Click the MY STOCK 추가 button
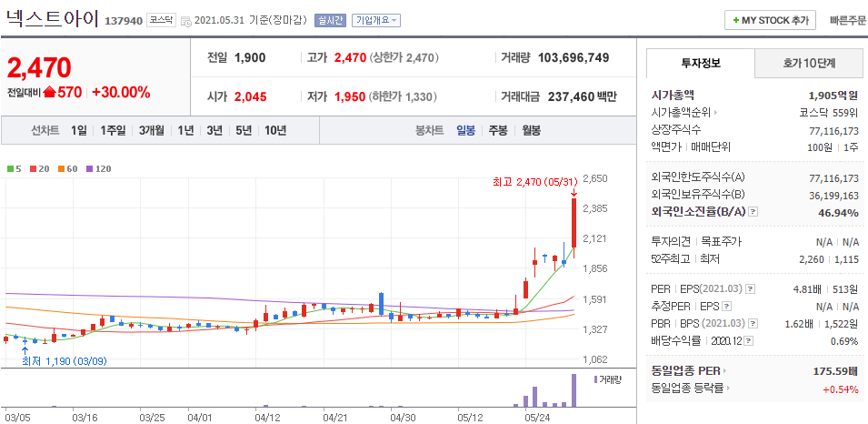 pos(770,21)
